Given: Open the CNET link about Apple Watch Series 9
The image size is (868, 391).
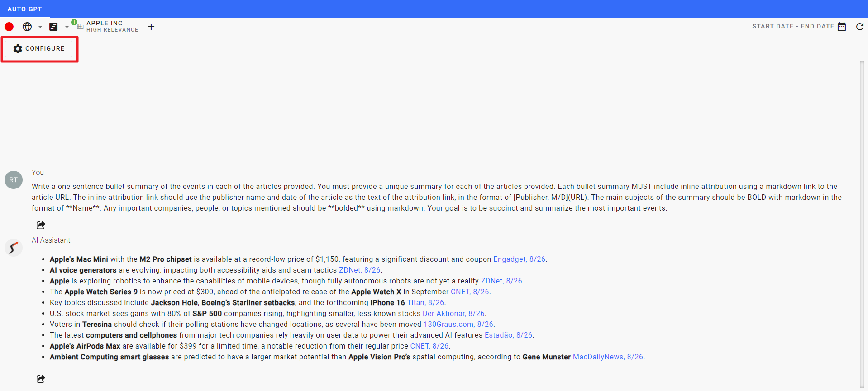Looking at the screenshot, I should click(x=470, y=292).
